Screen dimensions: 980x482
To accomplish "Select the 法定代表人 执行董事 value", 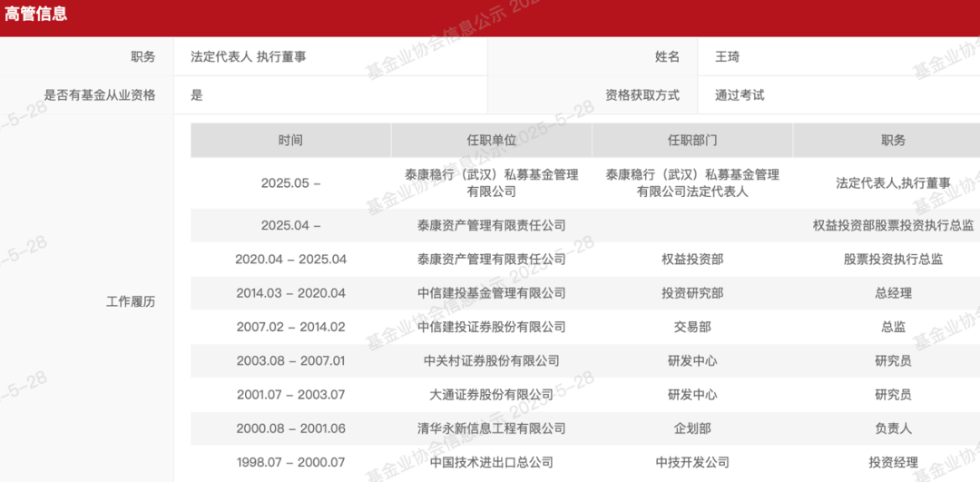I will (249, 57).
